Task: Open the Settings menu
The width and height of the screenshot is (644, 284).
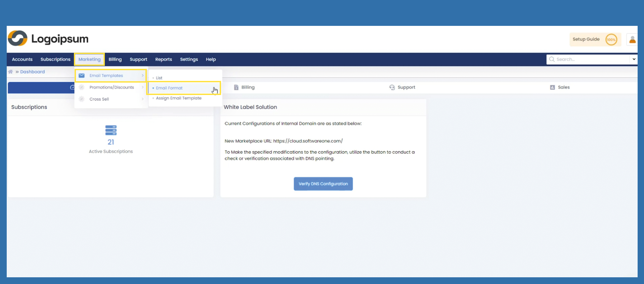Action: pyautogui.click(x=189, y=59)
